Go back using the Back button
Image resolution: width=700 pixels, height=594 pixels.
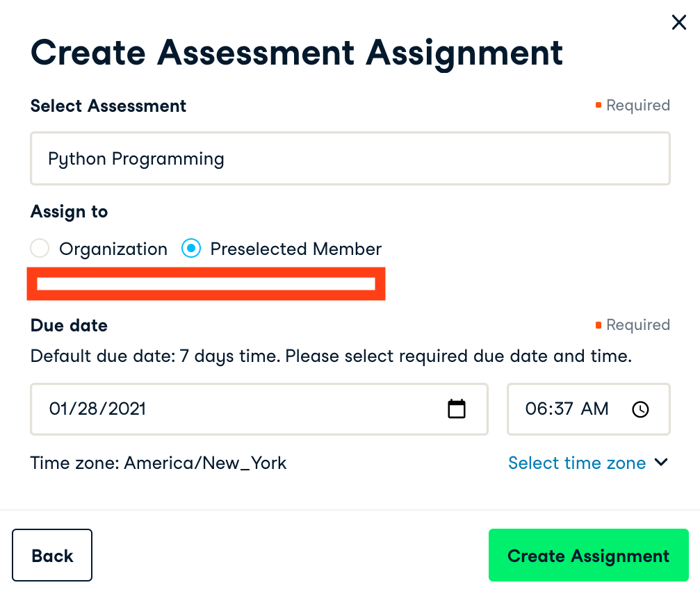[x=52, y=555]
